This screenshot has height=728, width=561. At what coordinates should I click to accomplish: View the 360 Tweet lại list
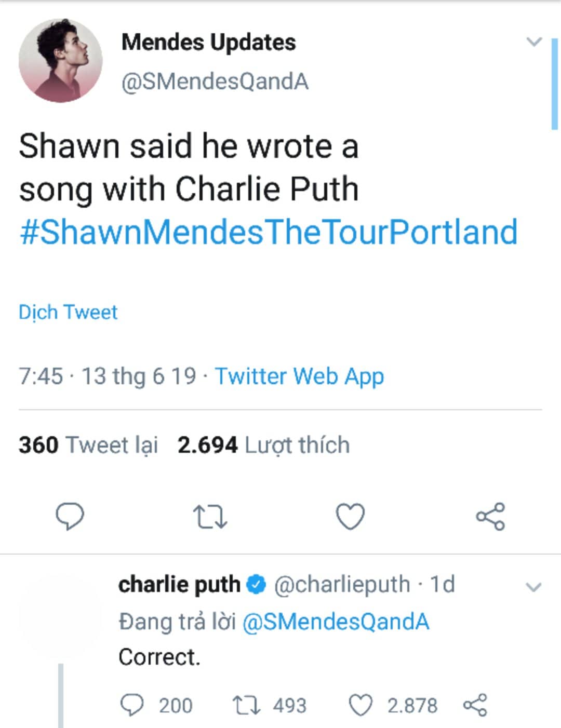88,445
